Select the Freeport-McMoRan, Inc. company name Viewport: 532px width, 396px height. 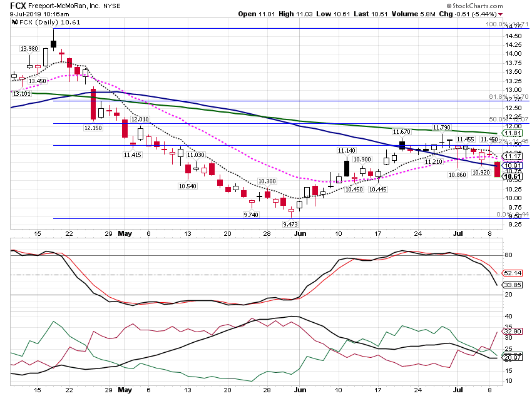(x=64, y=6)
